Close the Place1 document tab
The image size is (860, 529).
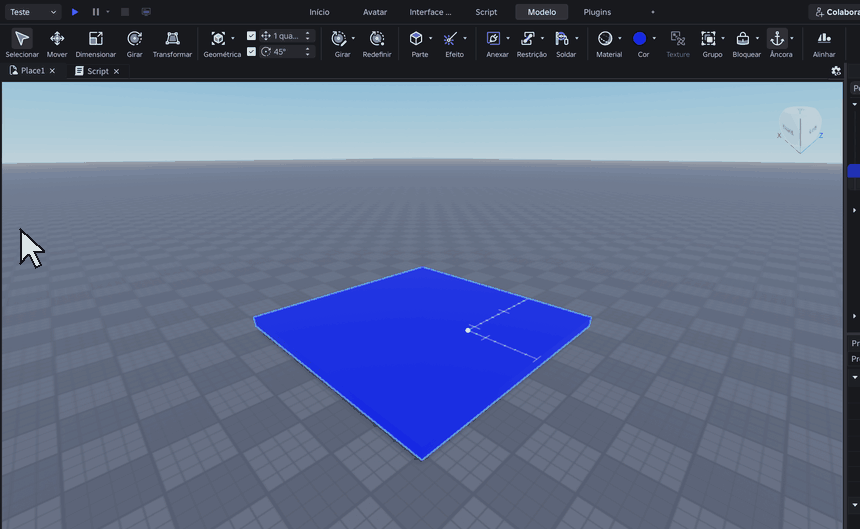(52, 71)
